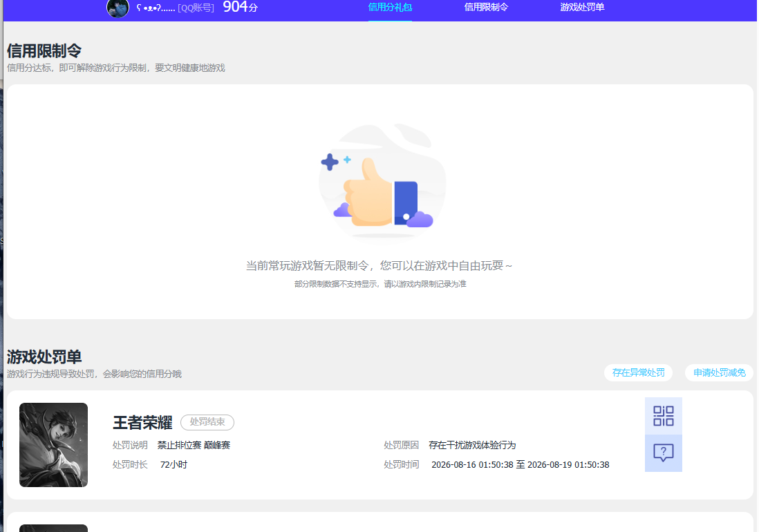Click the 信用分达标 subtitle text
The height and width of the screenshot is (532, 759).
(x=116, y=68)
